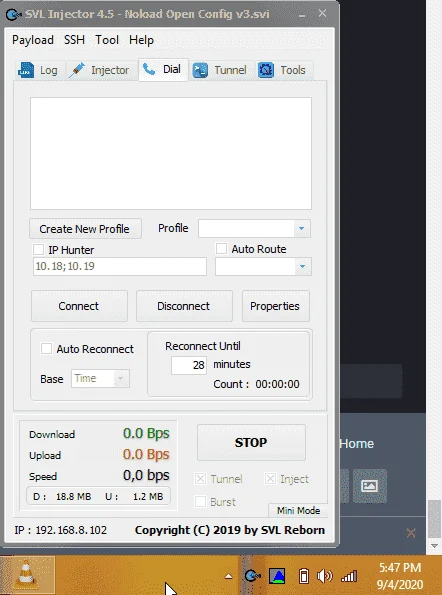This screenshot has width=442, height=595.
Task: Open the Payload menu
Action: (33, 40)
